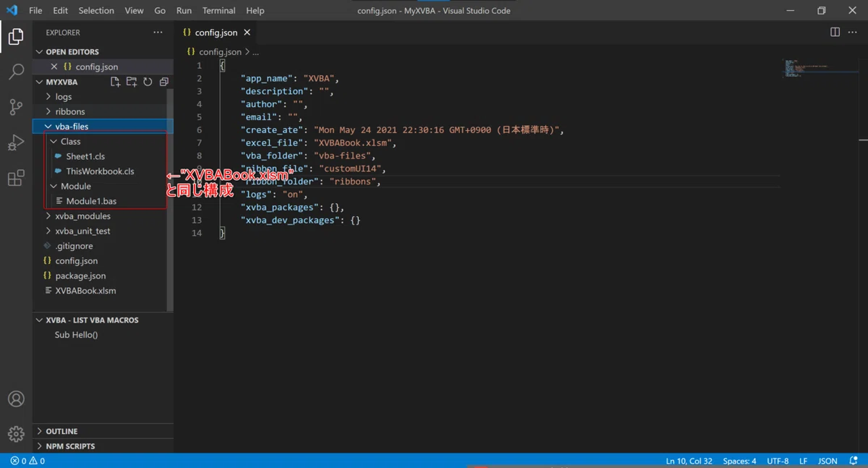
Task: Open the Source Control view
Action: click(16, 106)
